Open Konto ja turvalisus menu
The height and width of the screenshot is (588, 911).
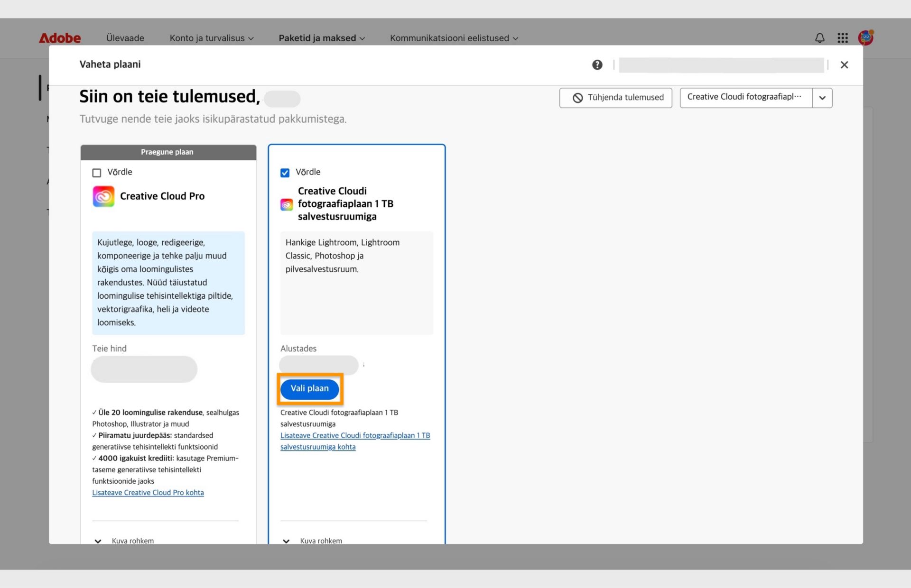coord(212,38)
